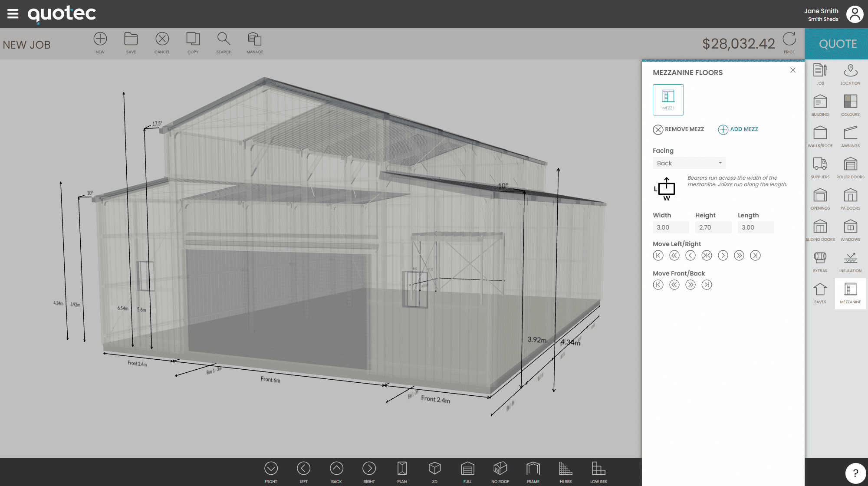Open the Facing dropdown
868x486 pixels.
coord(689,163)
